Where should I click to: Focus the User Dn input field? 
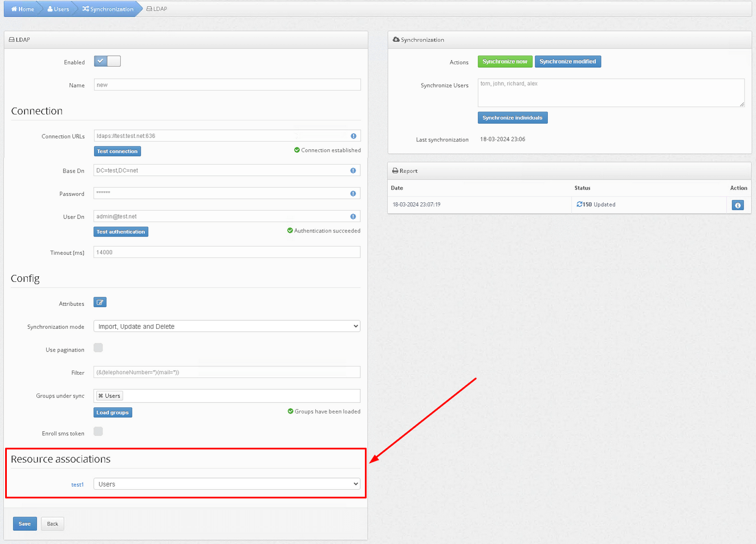tap(227, 216)
